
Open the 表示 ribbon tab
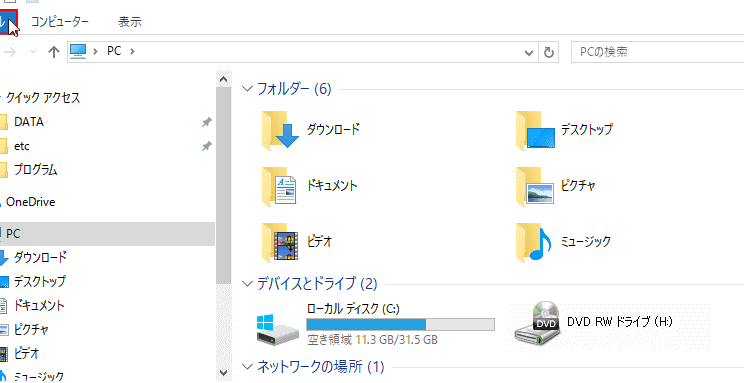pos(130,22)
